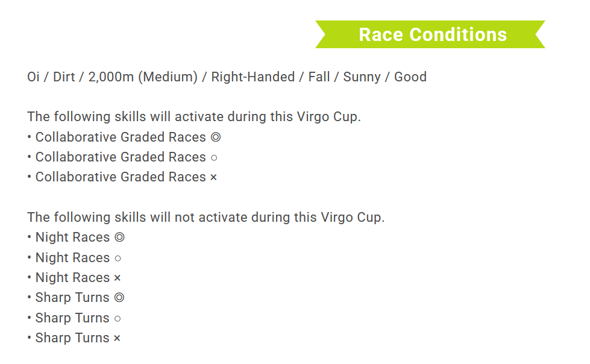Click the first 'Collaborative Graded Races' text item
Viewport: 590px width, 364px height.
coord(121,137)
